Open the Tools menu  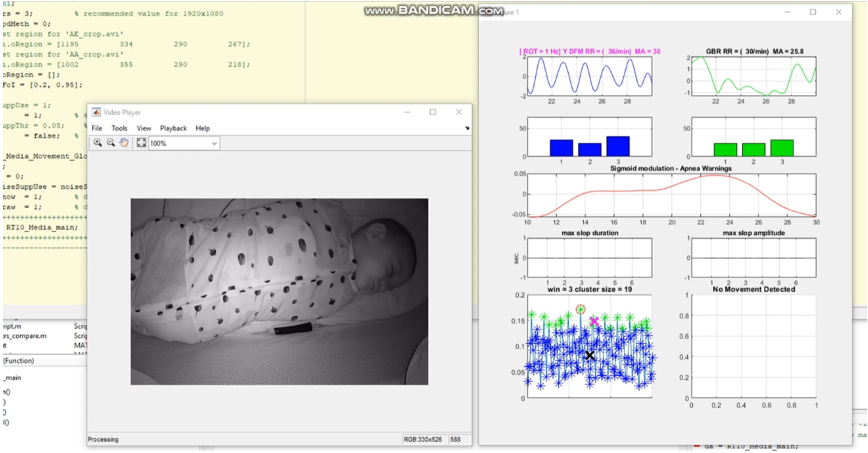tap(119, 128)
